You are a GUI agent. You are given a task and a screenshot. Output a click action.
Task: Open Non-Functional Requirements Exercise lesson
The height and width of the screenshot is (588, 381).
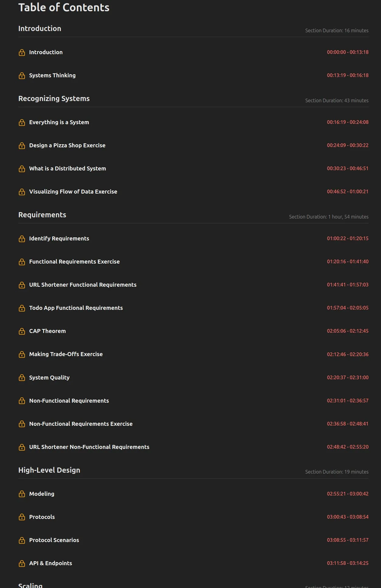click(81, 424)
